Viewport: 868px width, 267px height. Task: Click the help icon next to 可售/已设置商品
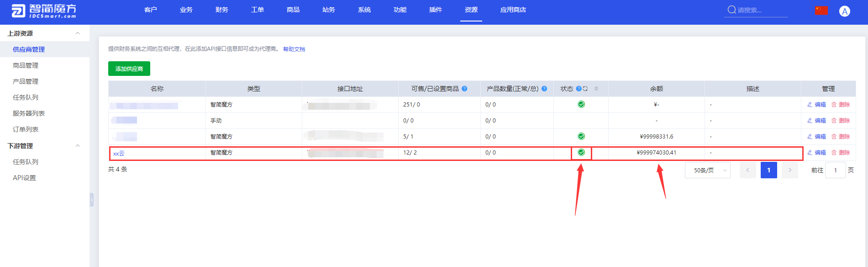click(x=464, y=89)
